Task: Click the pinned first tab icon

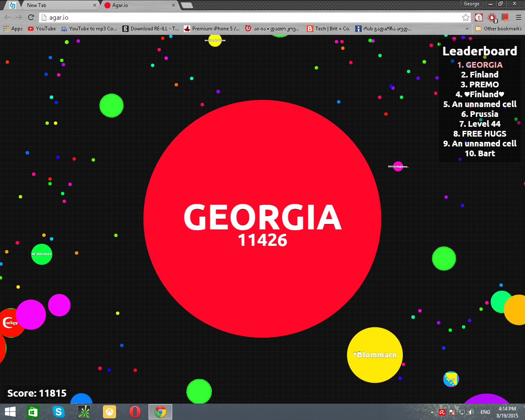Action: [13, 5]
